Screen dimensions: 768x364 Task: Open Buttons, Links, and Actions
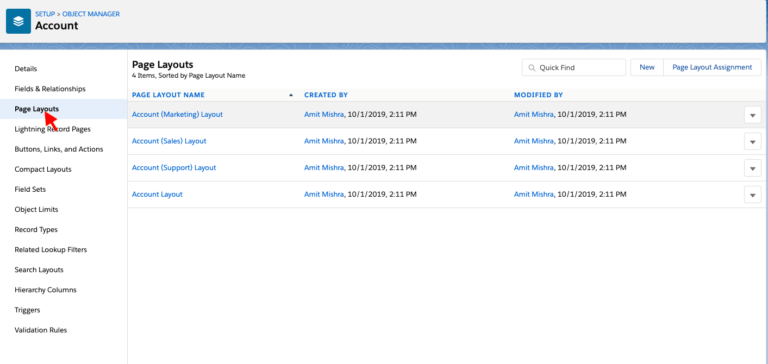59,149
